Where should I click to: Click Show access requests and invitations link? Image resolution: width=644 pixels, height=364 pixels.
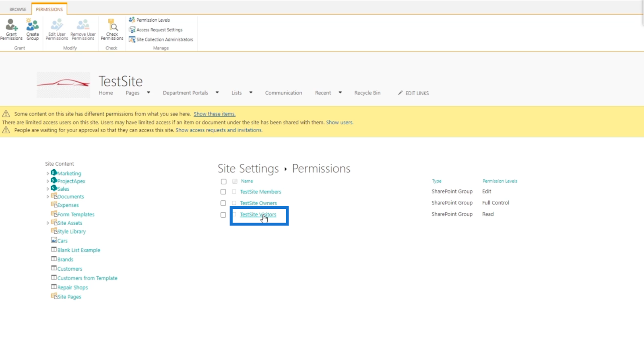point(219,130)
